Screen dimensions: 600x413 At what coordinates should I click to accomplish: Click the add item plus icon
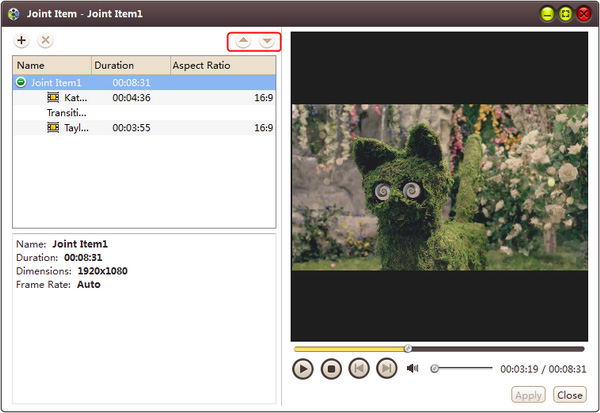(x=22, y=41)
